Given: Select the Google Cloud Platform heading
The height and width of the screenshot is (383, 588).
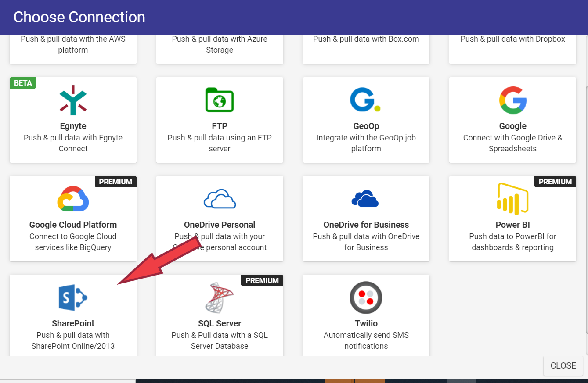Looking at the screenshot, I should (73, 225).
